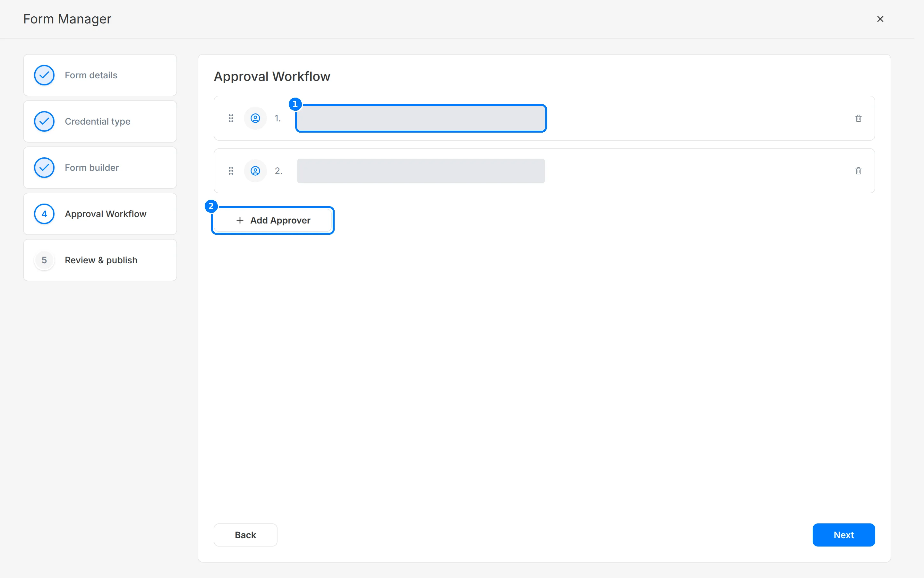Go to the Credential type step
Viewport: 924px width, 578px height.
click(100, 122)
